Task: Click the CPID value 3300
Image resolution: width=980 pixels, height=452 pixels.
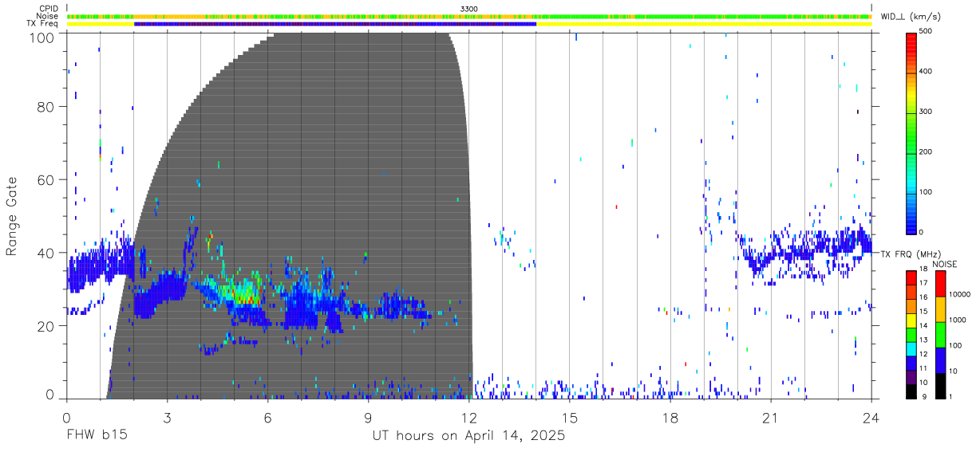Action: [469, 9]
